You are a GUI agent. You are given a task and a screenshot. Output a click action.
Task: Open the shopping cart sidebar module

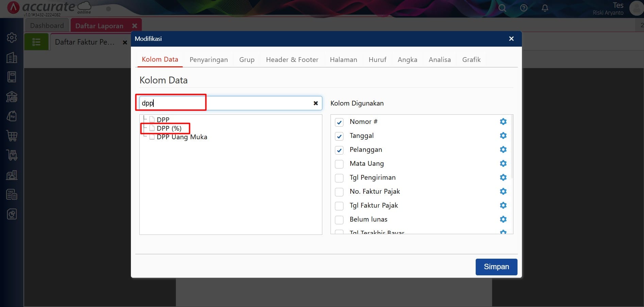point(12,136)
